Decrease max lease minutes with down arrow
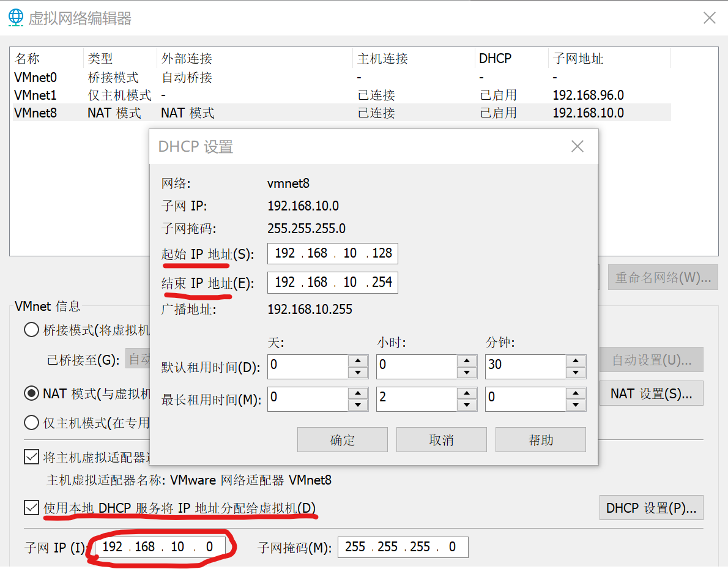728x569 pixels. (576, 405)
